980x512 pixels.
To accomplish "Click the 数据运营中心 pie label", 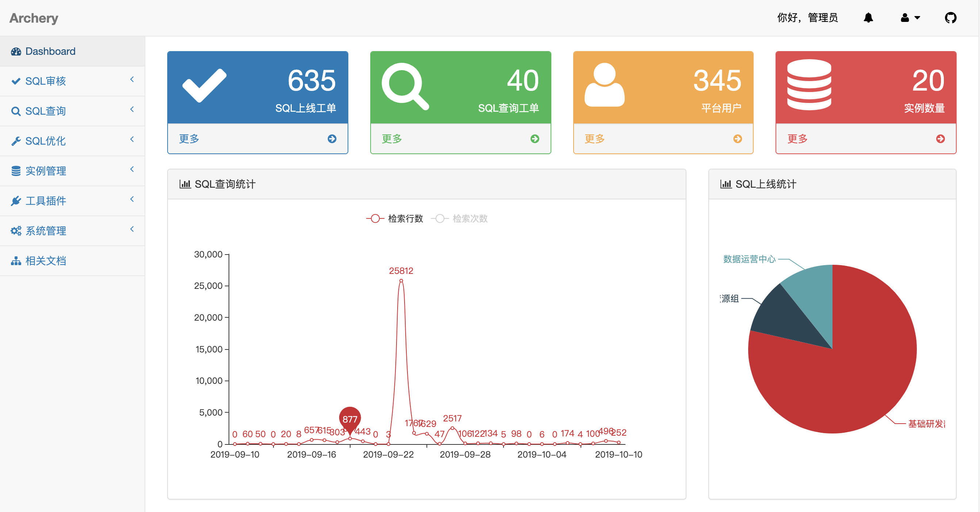I will 749,259.
